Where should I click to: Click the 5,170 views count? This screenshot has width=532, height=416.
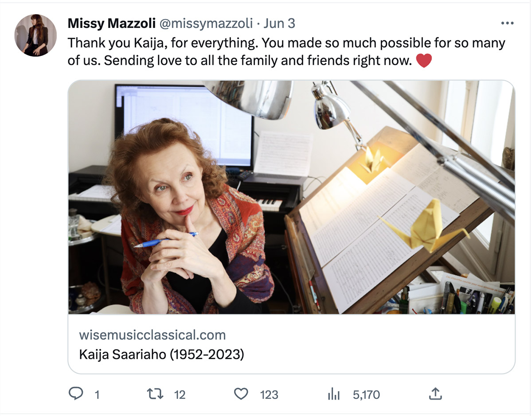(x=366, y=394)
